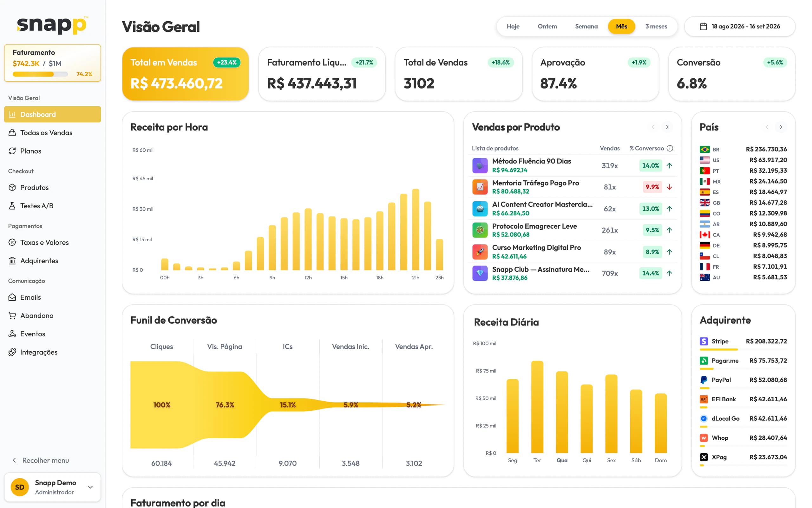
Task: Go to previous País page
Action: (767, 127)
